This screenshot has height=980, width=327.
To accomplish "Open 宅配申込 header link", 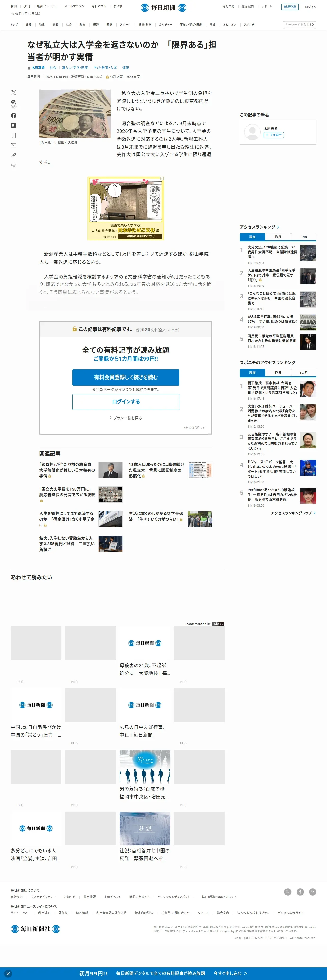I will click(228, 6).
